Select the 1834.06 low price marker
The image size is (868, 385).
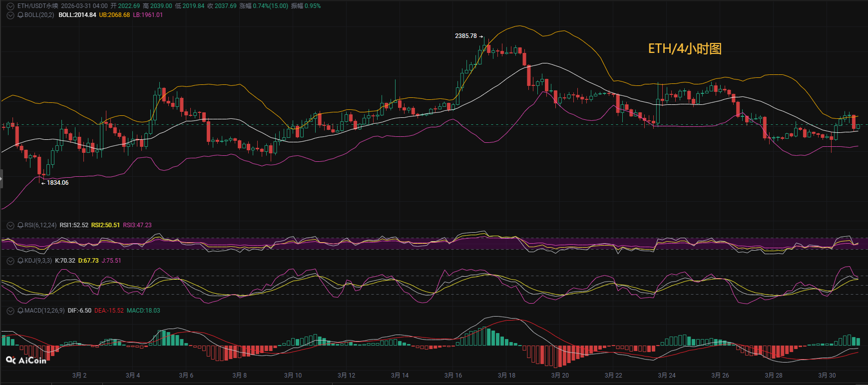tap(57, 183)
